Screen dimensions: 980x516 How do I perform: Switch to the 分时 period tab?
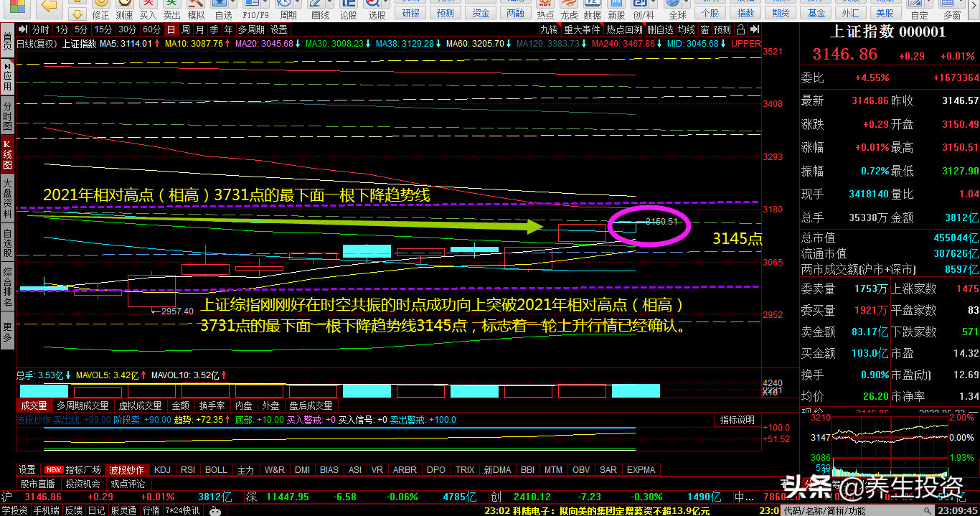[41, 29]
